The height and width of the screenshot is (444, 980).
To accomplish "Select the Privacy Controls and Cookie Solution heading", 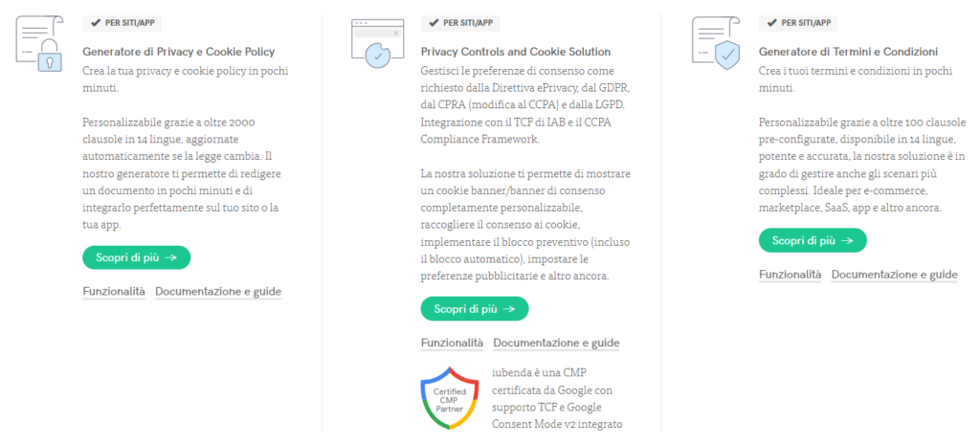I will (516, 52).
